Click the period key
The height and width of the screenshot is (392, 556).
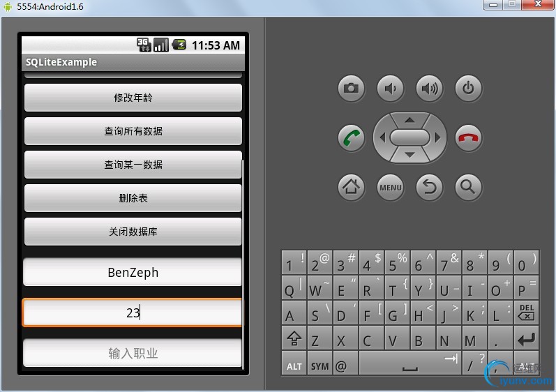point(500,338)
